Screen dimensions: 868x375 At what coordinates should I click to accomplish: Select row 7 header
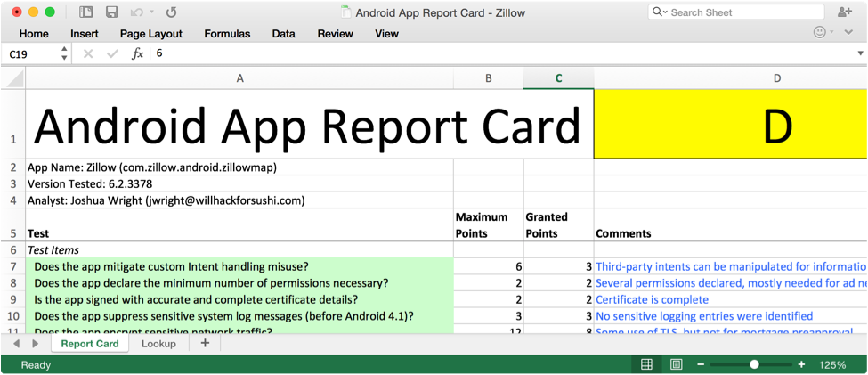click(12, 266)
